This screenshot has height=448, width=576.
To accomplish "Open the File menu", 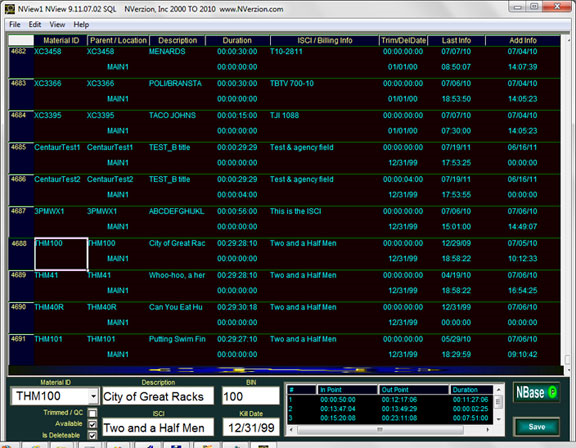I will 15,25.
